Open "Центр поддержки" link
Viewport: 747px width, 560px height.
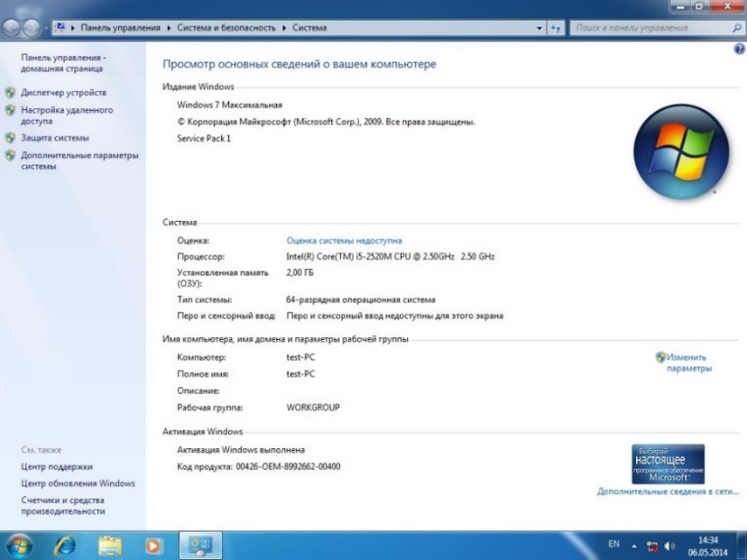pos(56,466)
